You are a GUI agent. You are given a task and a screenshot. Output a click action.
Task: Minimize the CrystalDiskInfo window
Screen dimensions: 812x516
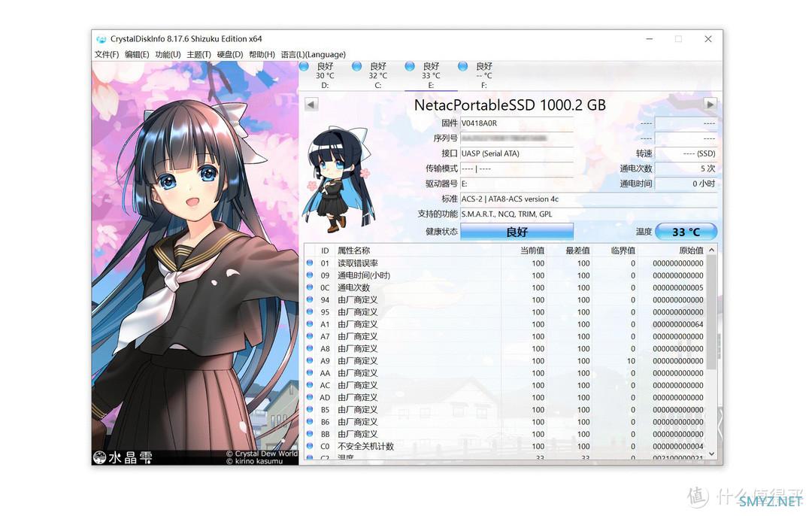[650, 39]
